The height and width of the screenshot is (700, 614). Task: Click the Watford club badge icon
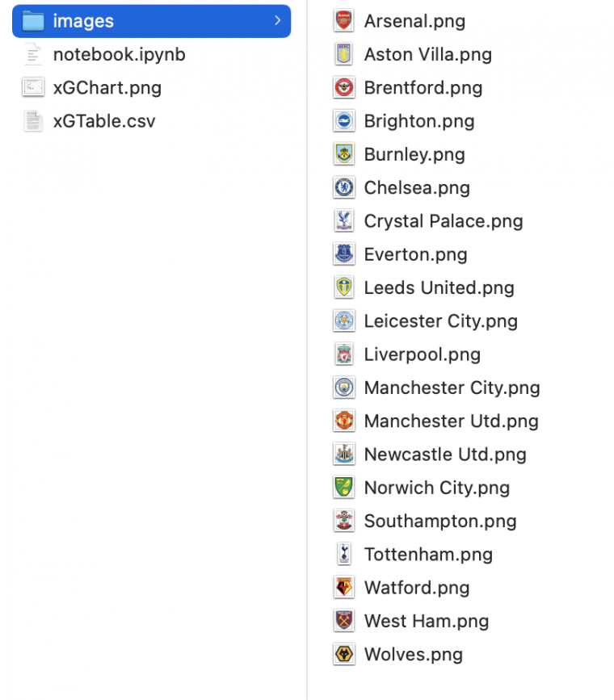pyautogui.click(x=343, y=588)
